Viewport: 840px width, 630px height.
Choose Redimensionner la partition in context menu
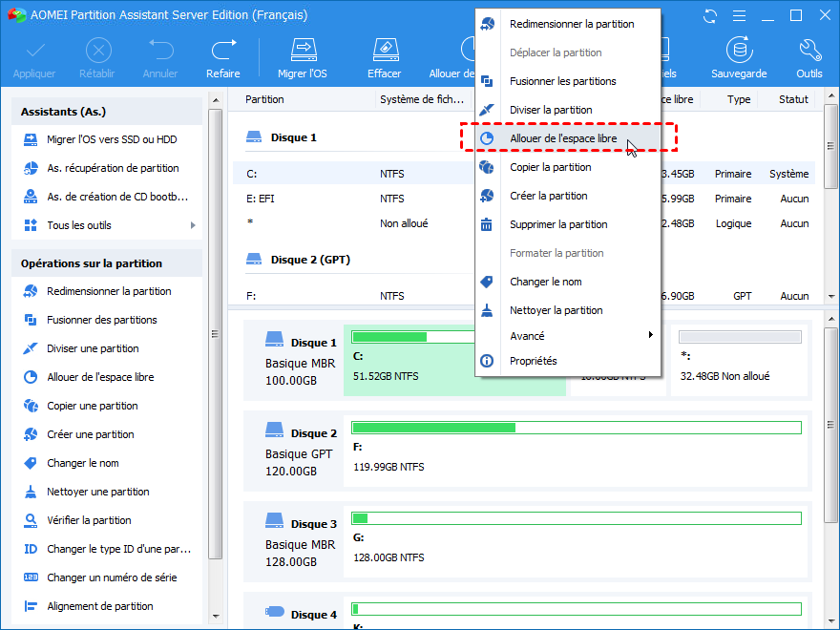click(x=568, y=24)
